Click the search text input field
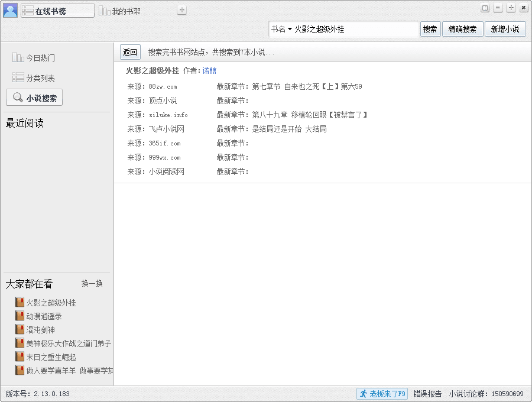The height and width of the screenshot is (402, 532). [x=355, y=29]
